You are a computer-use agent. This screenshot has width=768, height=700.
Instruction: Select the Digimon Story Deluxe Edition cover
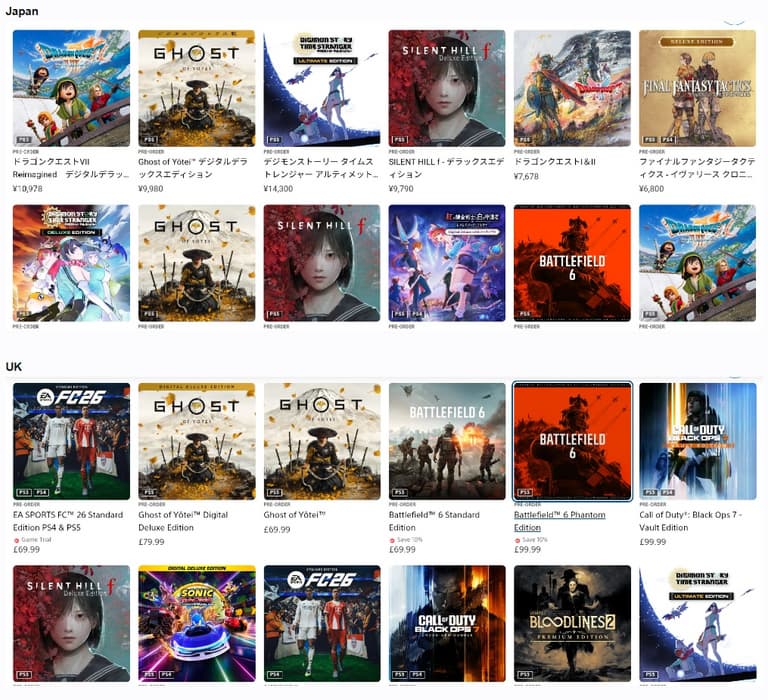pos(71,263)
